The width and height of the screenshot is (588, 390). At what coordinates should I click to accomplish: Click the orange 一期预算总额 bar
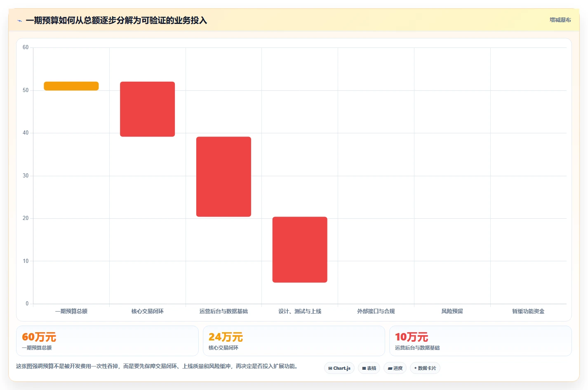click(x=71, y=86)
